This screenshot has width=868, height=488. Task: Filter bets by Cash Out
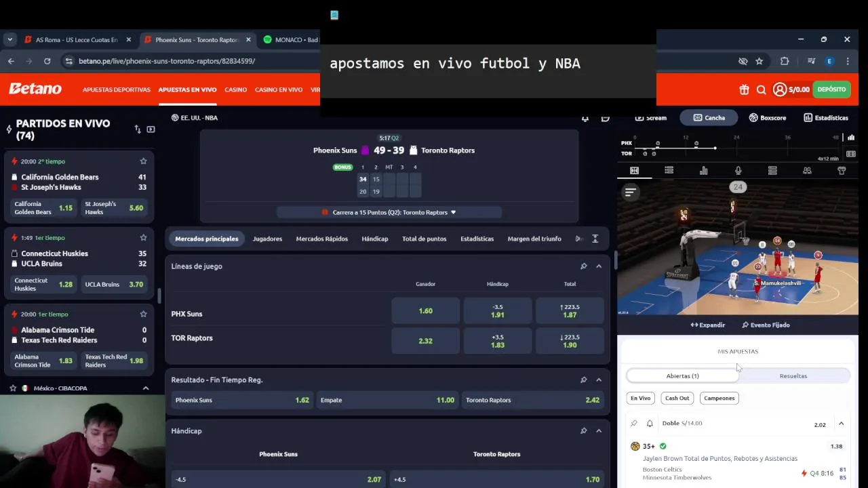click(677, 399)
